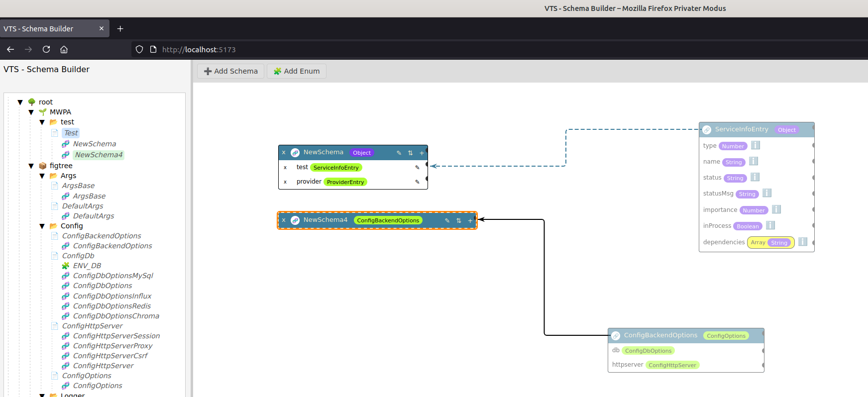This screenshot has width=868, height=397.
Task: Select ConfigDbOptionsInflux in tree
Action: coord(112,296)
